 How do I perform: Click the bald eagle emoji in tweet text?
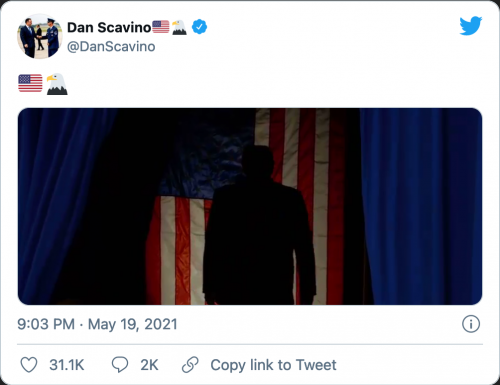pyautogui.click(x=57, y=84)
